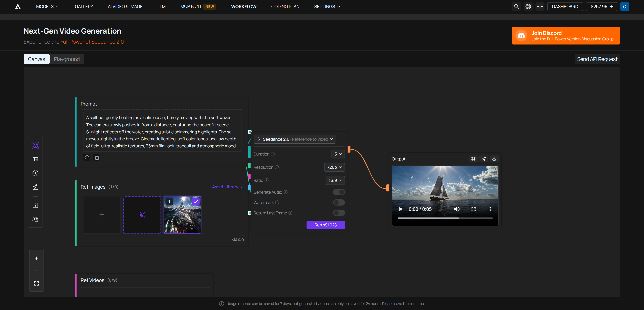The height and width of the screenshot is (310, 644).
Task: Open the Duration dropdown
Action: click(338, 154)
